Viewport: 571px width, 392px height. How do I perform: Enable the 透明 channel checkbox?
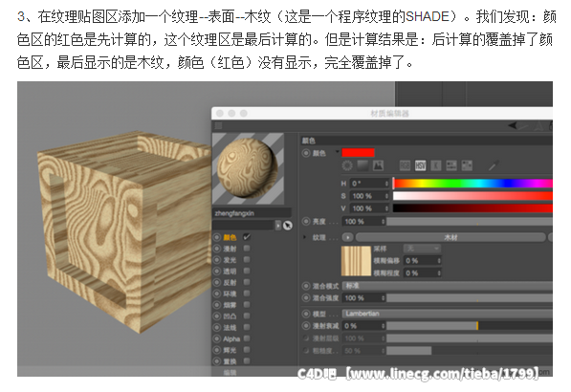(x=247, y=271)
